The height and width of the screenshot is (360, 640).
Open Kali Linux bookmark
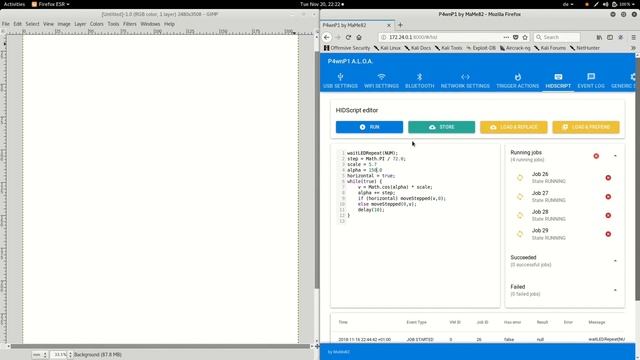pos(387,48)
